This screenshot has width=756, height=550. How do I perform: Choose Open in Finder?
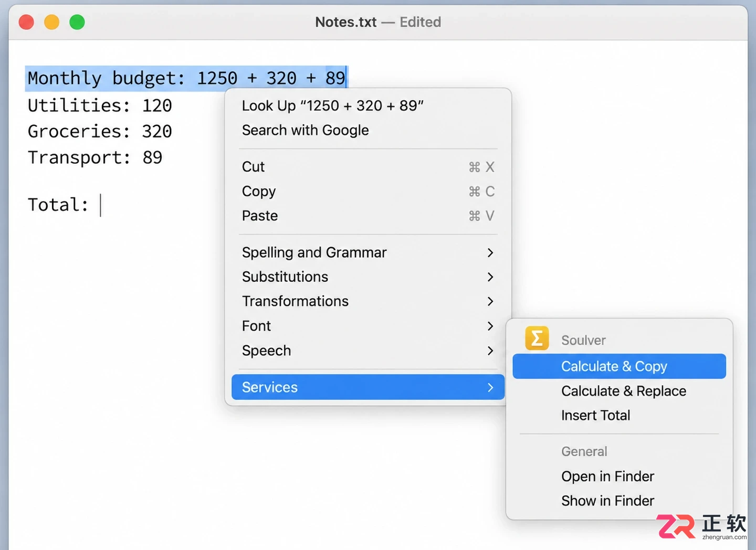[619, 477]
